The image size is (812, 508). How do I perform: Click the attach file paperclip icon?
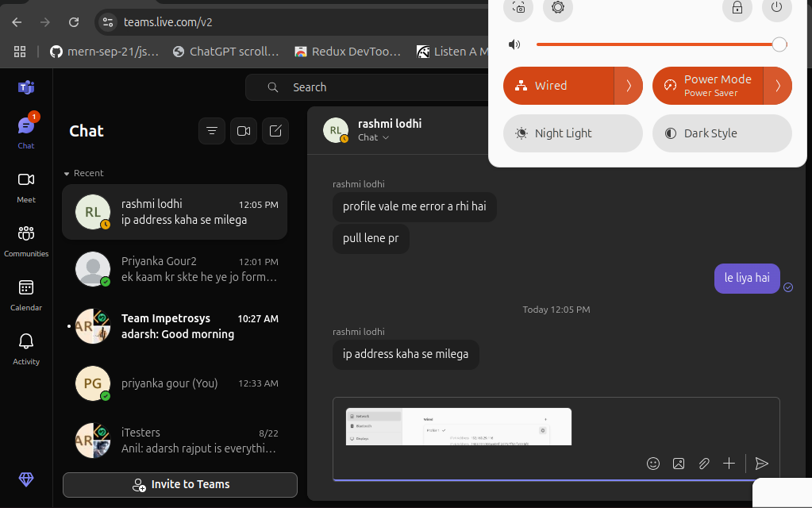[704, 464]
